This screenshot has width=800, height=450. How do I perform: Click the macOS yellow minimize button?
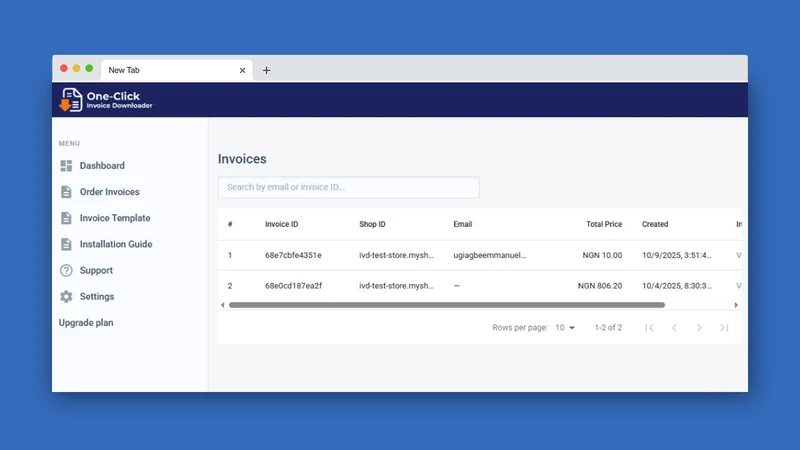pyautogui.click(x=77, y=68)
